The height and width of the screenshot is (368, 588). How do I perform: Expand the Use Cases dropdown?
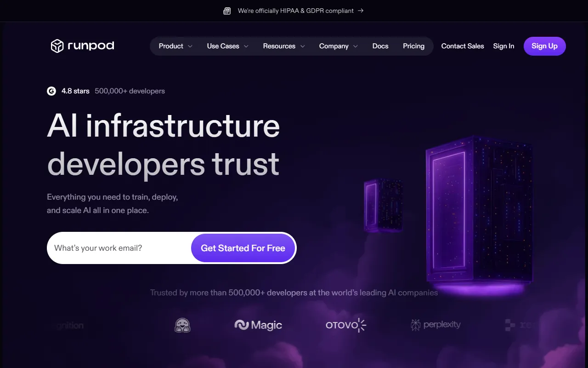(227, 46)
